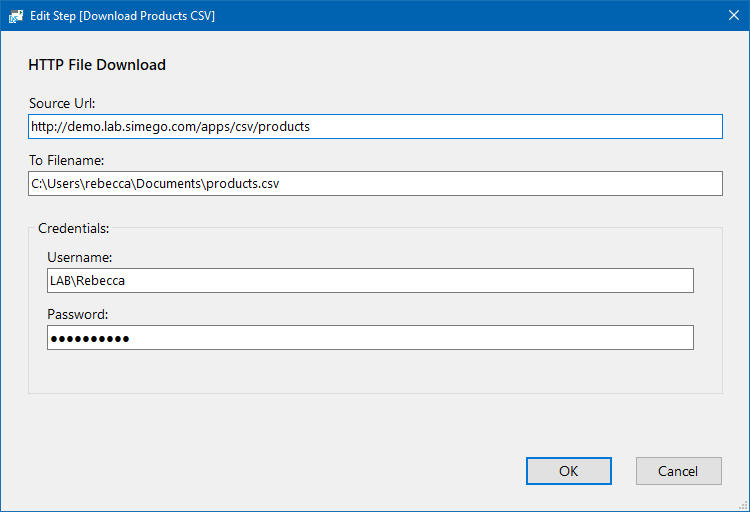750x512 pixels.
Task: Click the 'To Filename:' label
Action: pos(66,160)
